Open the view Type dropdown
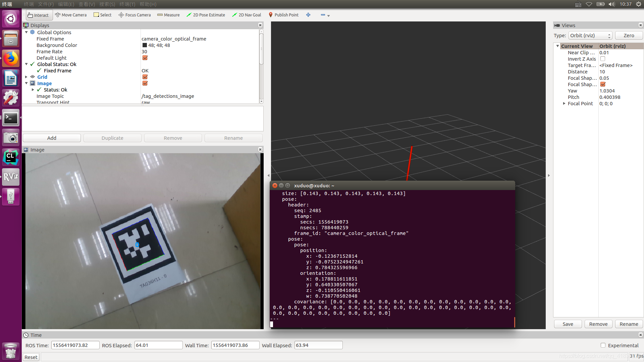 590,36
